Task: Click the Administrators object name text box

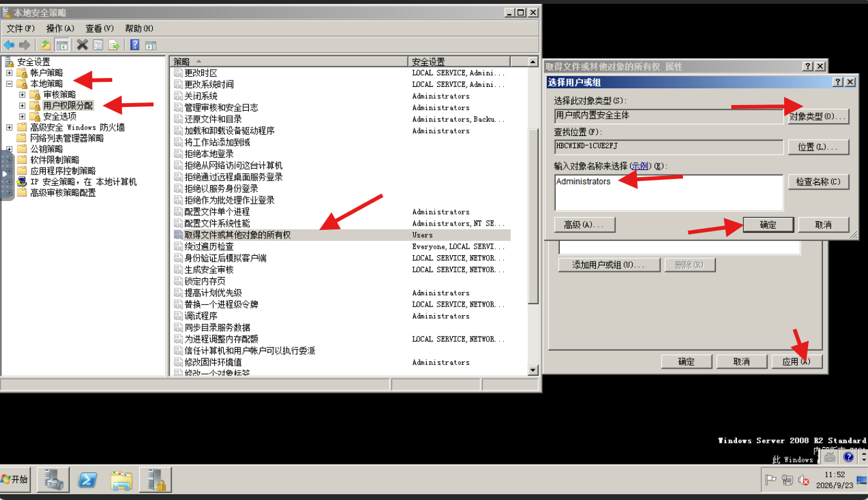Action: [x=669, y=192]
